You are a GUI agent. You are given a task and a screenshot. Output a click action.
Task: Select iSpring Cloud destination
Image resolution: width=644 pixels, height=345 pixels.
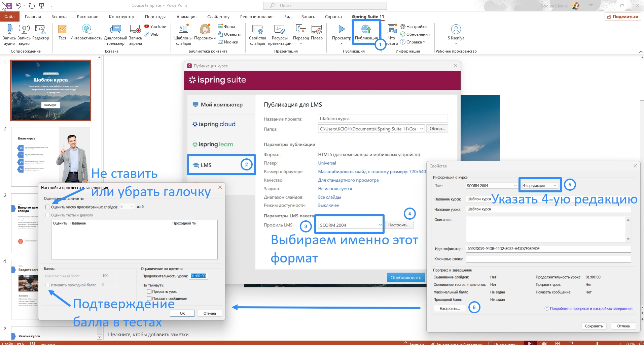[221, 124]
